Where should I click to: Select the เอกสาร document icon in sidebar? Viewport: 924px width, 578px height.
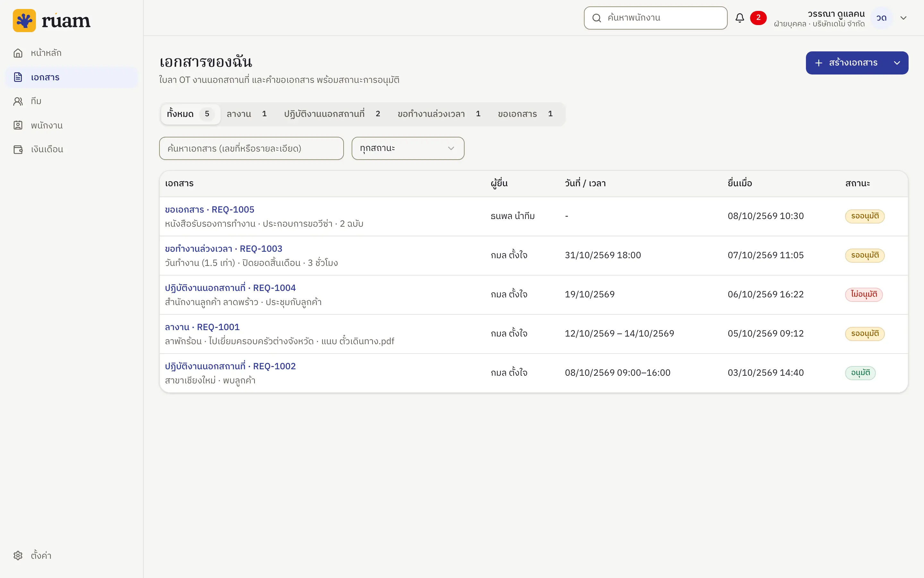coord(18,77)
